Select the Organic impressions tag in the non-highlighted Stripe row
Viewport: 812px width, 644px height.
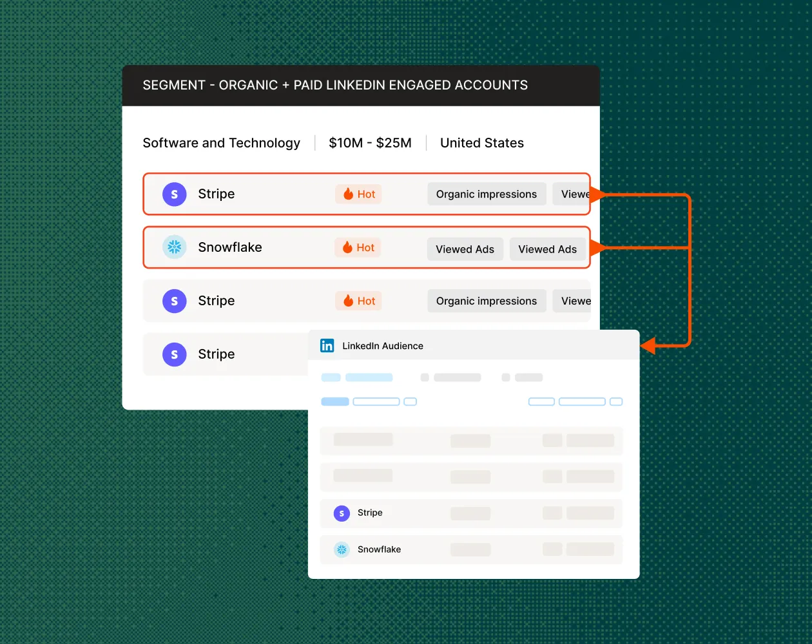[487, 301]
